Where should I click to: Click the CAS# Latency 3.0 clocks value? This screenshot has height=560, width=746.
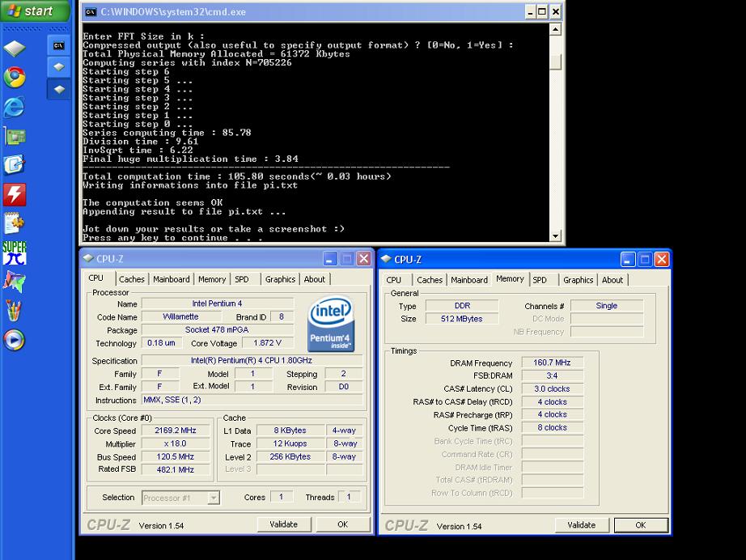552,388
